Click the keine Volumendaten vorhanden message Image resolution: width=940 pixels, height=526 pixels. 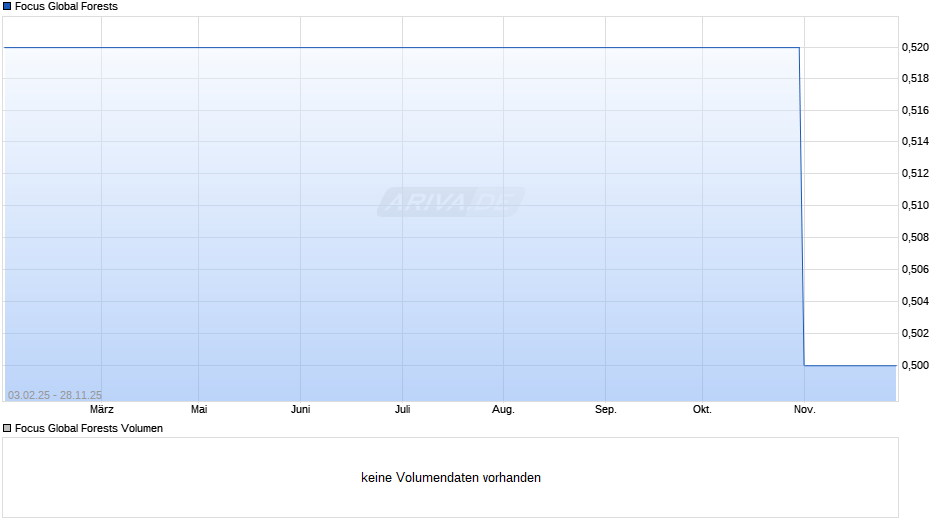(451, 478)
